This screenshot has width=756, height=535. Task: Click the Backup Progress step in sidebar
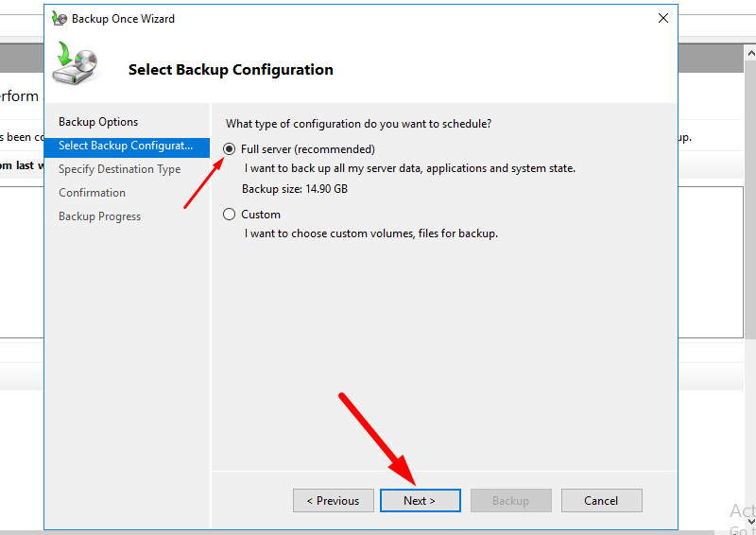[99, 216]
